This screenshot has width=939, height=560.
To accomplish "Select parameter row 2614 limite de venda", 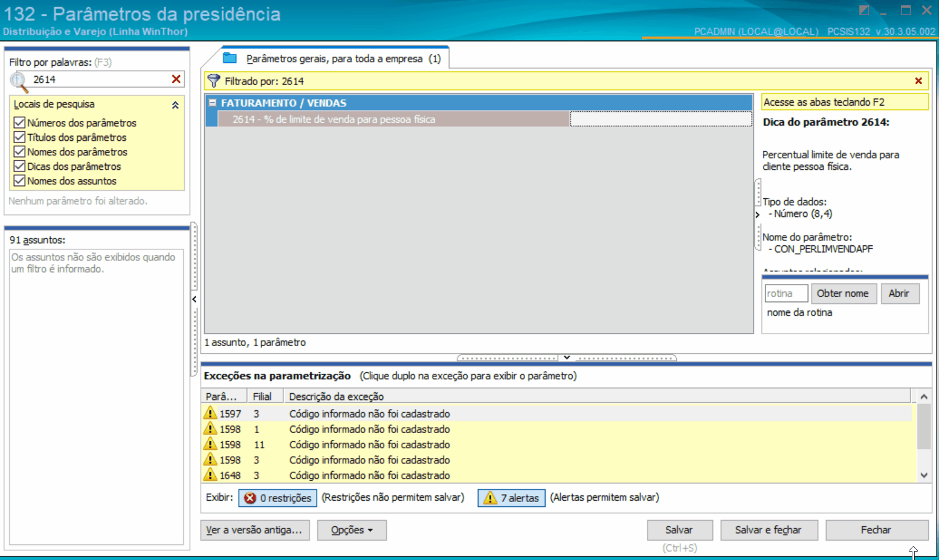I will coord(393,120).
